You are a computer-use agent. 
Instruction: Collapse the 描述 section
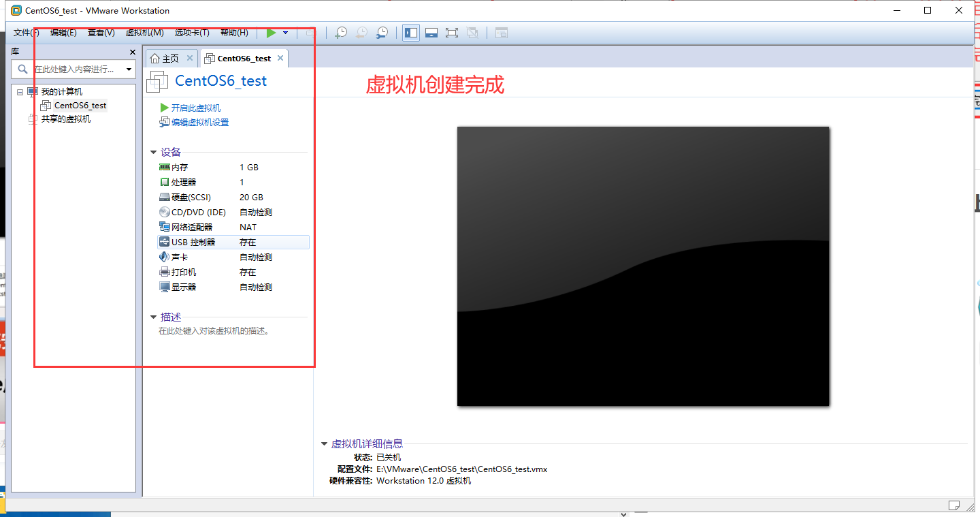pyautogui.click(x=154, y=317)
